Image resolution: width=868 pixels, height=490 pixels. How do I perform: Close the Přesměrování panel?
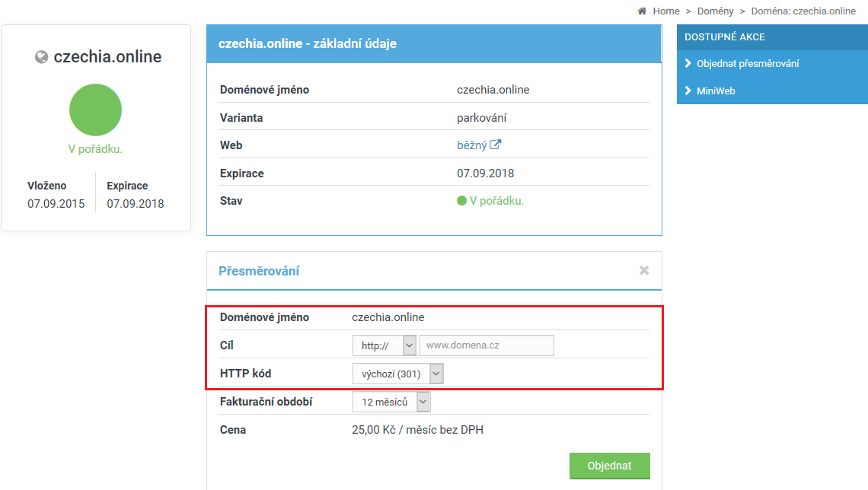pos(644,270)
